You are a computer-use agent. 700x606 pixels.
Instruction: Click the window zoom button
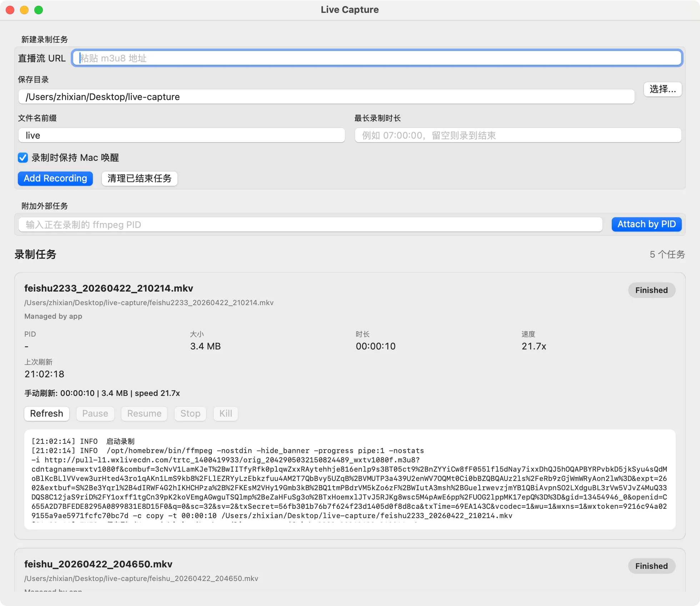coord(39,10)
